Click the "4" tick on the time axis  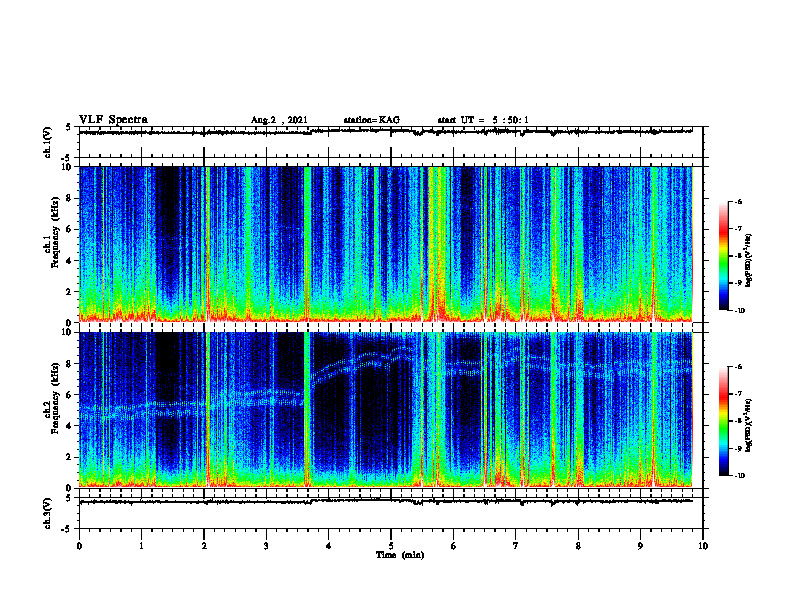click(329, 546)
